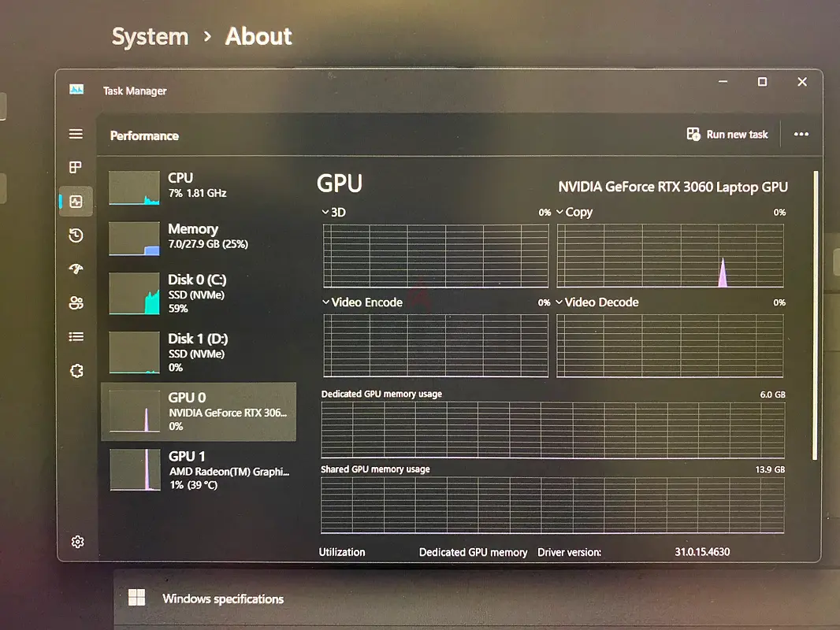
Task: Click the Utilization label
Action: point(342,552)
